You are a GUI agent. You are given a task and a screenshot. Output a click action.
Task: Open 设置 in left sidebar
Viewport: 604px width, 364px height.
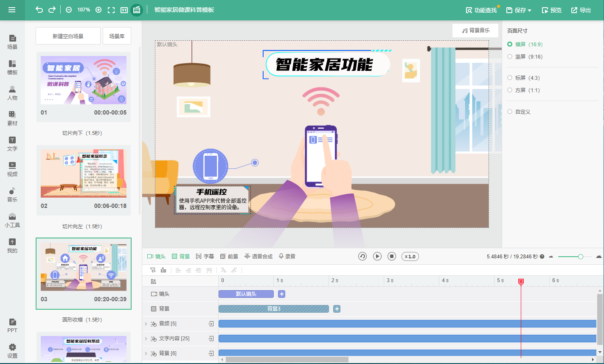point(12,351)
